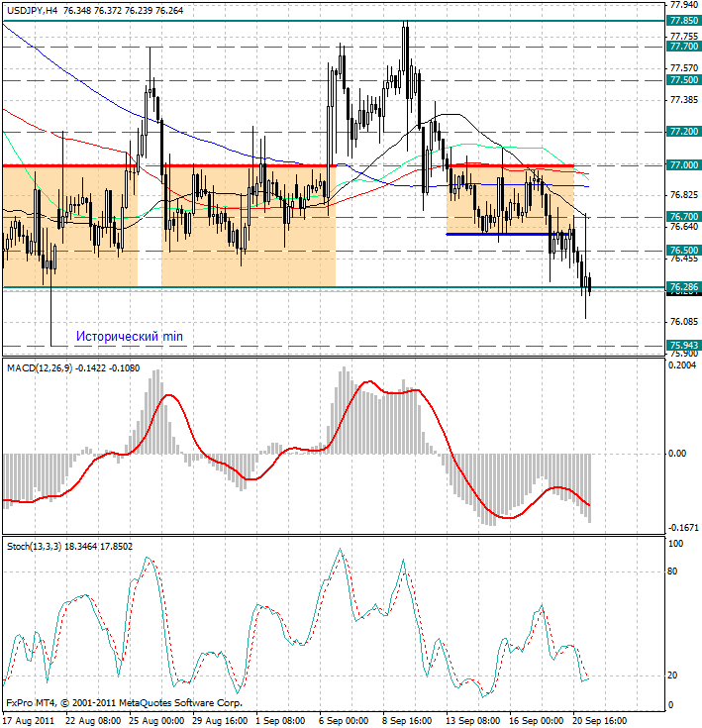Click the 76.640 price scale value
This screenshot has width=702, height=728.
(684, 226)
